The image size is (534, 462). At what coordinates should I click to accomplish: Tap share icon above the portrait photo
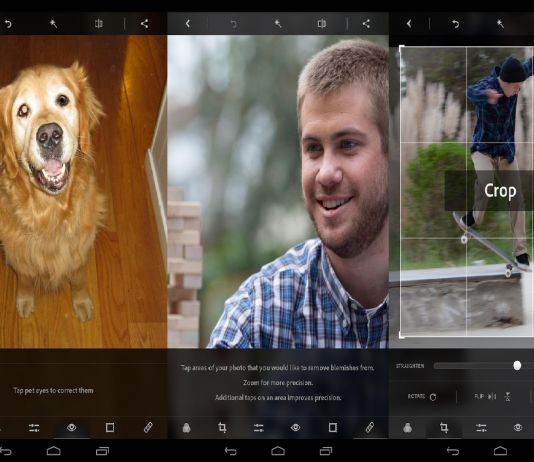tap(366, 23)
